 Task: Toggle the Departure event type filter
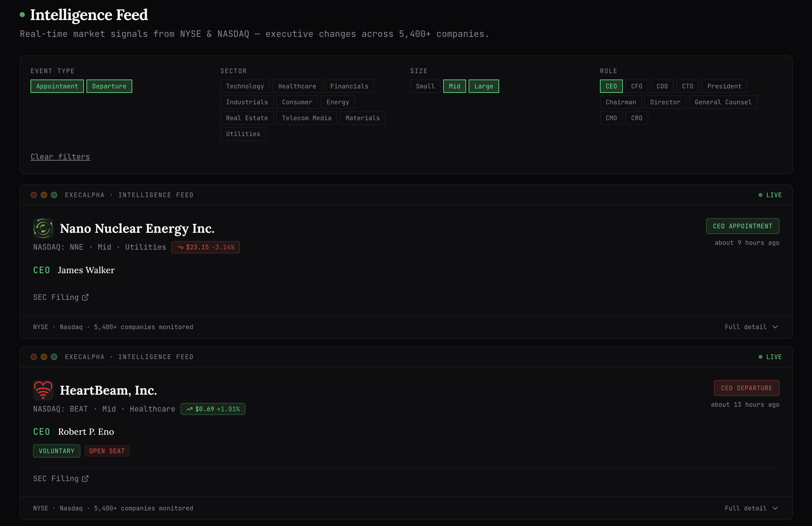(x=109, y=86)
